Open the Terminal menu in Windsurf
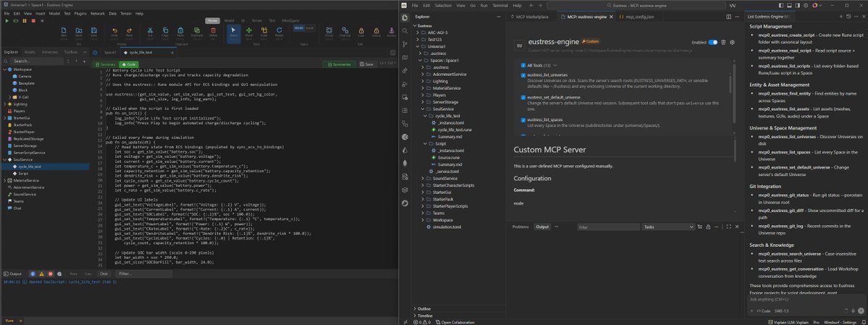This screenshot has width=868, height=325. [500, 6]
